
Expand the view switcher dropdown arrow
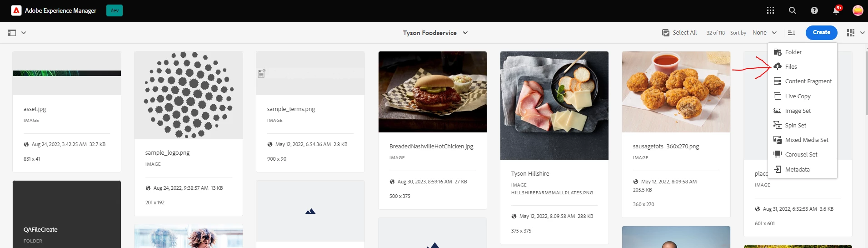[863, 33]
